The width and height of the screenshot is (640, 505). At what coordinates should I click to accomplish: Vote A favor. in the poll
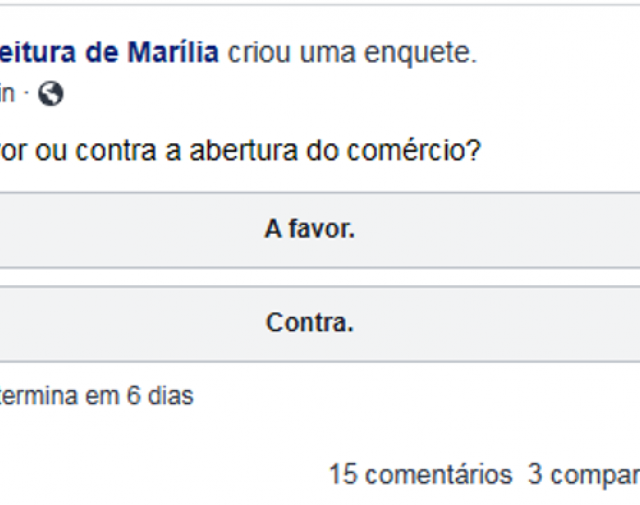pyautogui.click(x=320, y=230)
